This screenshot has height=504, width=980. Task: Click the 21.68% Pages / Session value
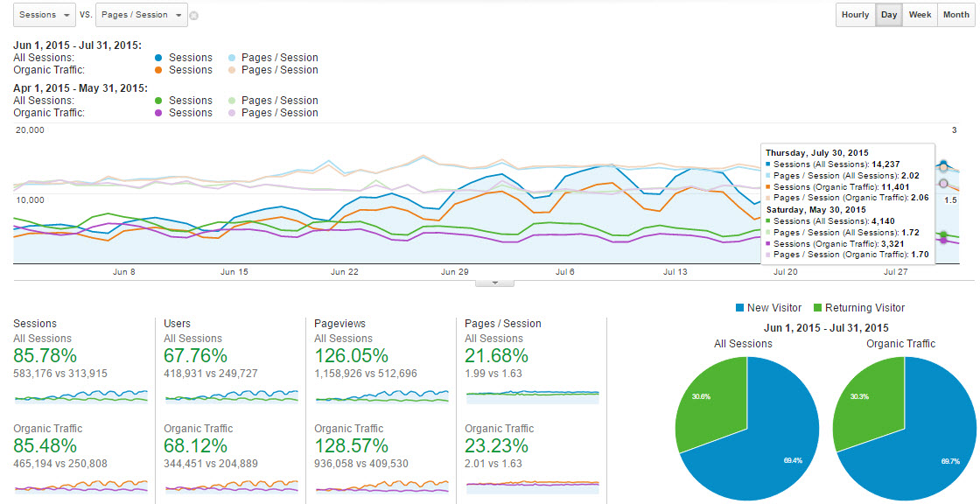(x=496, y=356)
